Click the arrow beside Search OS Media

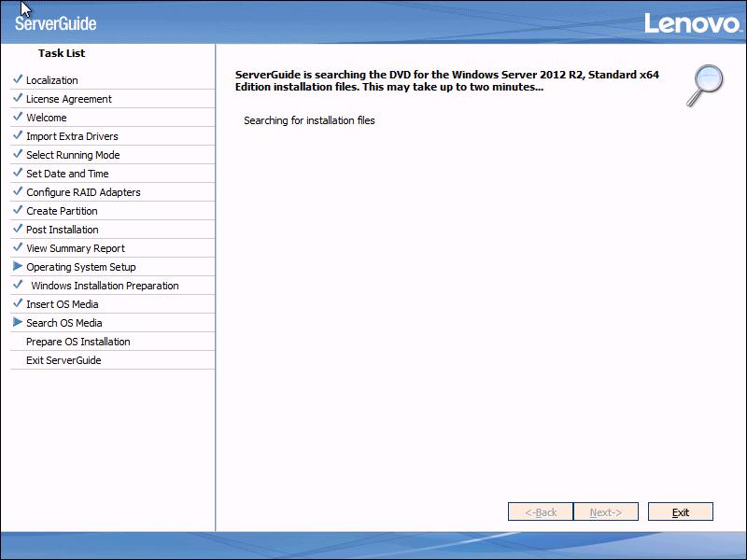pos(18,322)
